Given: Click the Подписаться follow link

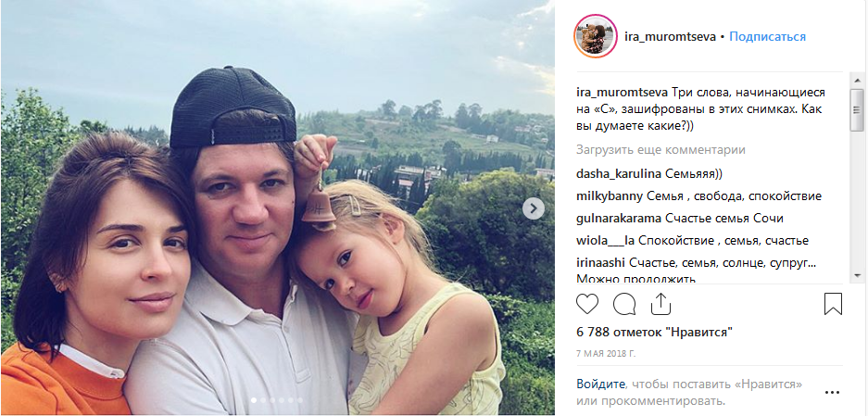Looking at the screenshot, I should pos(767,37).
